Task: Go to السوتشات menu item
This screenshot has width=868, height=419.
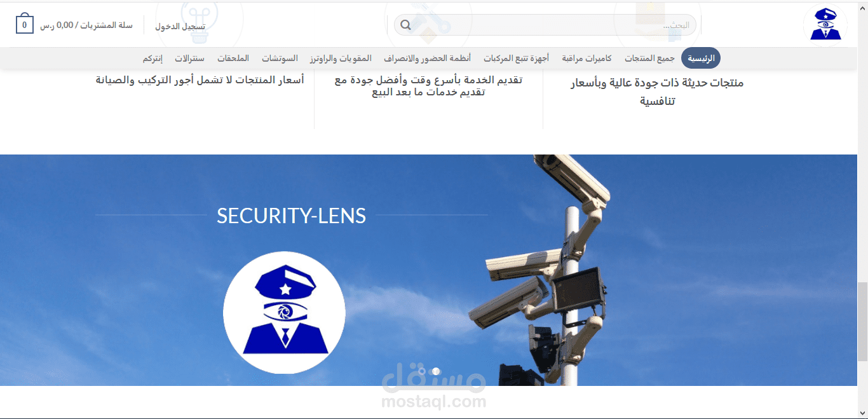Action: pyautogui.click(x=280, y=58)
